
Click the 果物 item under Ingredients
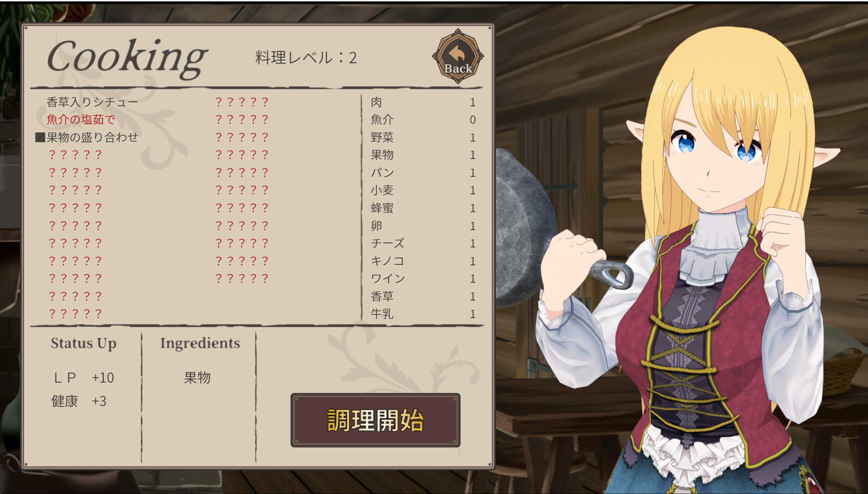click(197, 378)
